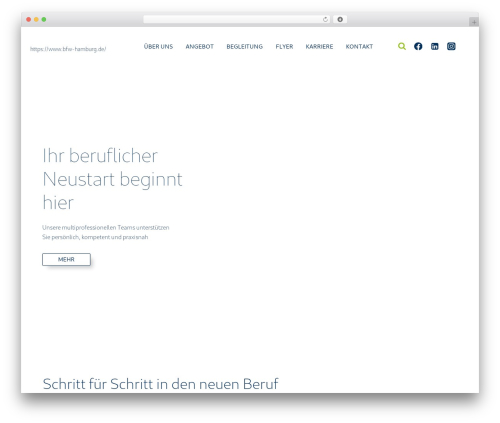Click the 'Unsere multiprofessionellen Teams' paragraph
The image size is (500, 423).
pos(106,232)
